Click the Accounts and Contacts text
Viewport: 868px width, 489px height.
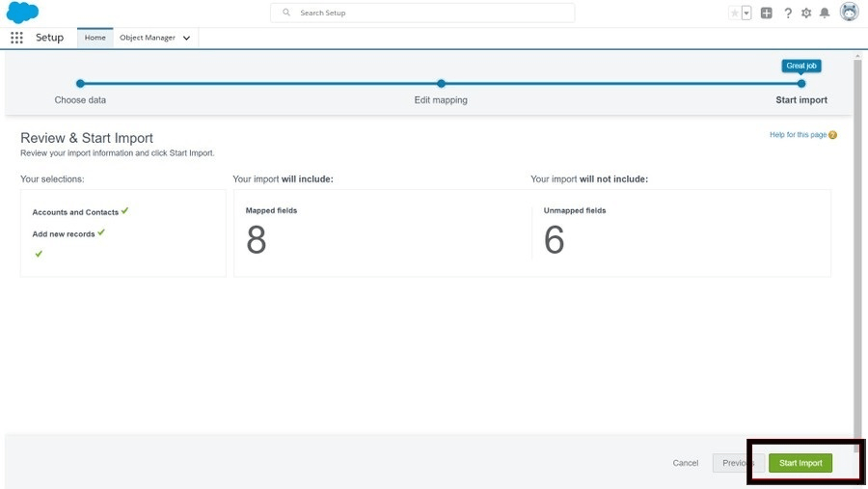tap(75, 212)
